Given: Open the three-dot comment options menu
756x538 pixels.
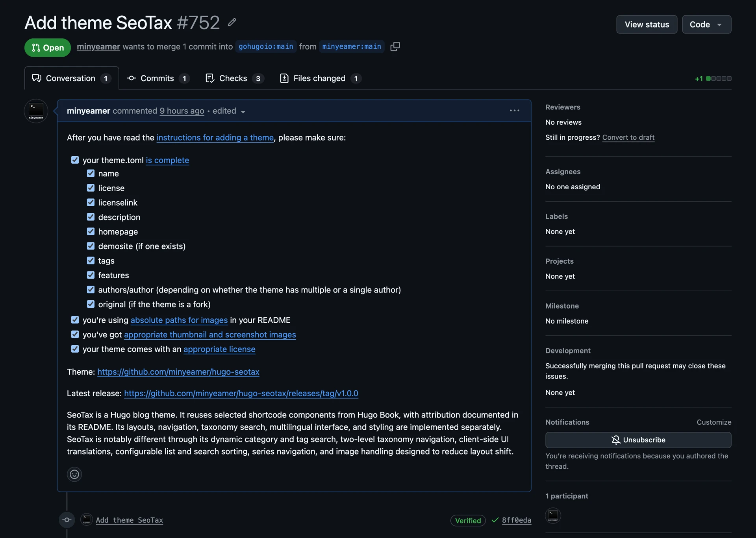Looking at the screenshot, I should click(515, 111).
